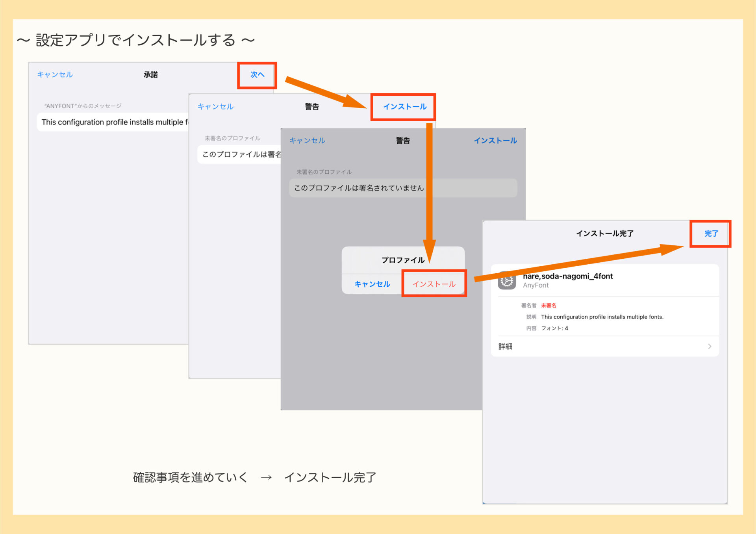Click the 確認事項を進めていく caption text
The image size is (756, 534).
coord(190,477)
